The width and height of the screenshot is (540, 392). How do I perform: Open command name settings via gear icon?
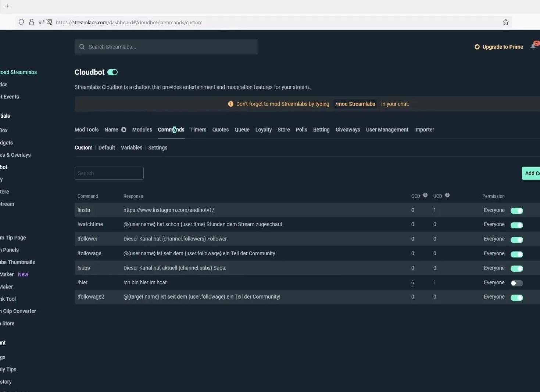124,129
